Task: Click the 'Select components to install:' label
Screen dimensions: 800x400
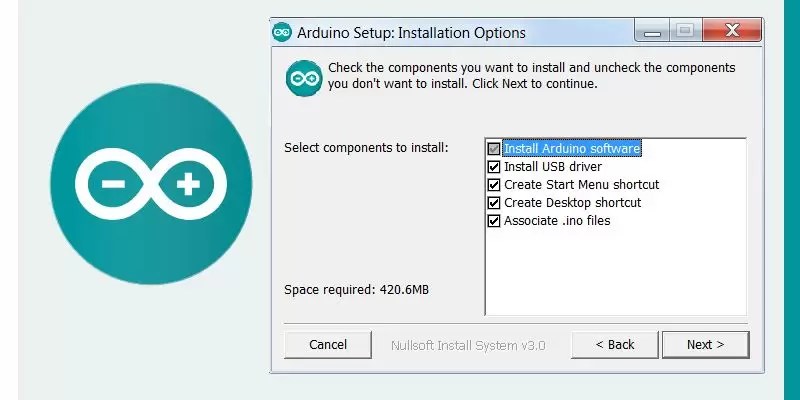Action: click(x=366, y=147)
